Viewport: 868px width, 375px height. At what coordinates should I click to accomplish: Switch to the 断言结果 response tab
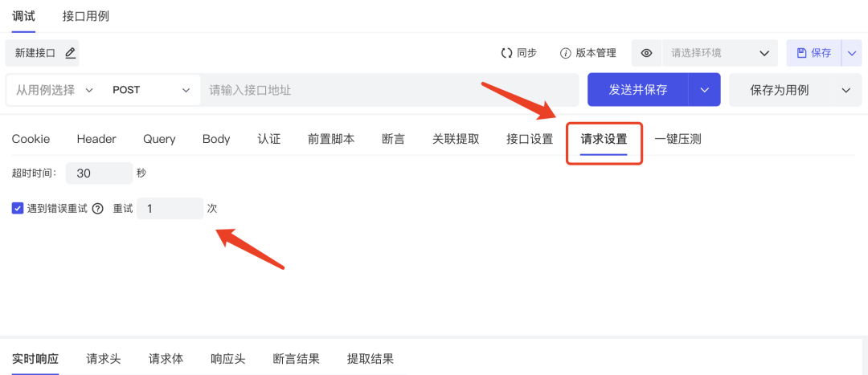point(296,359)
